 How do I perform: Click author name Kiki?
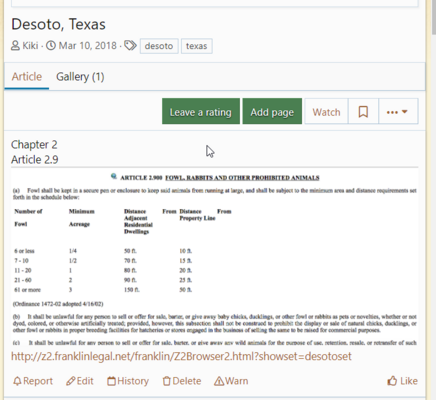[x=30, y=45]
